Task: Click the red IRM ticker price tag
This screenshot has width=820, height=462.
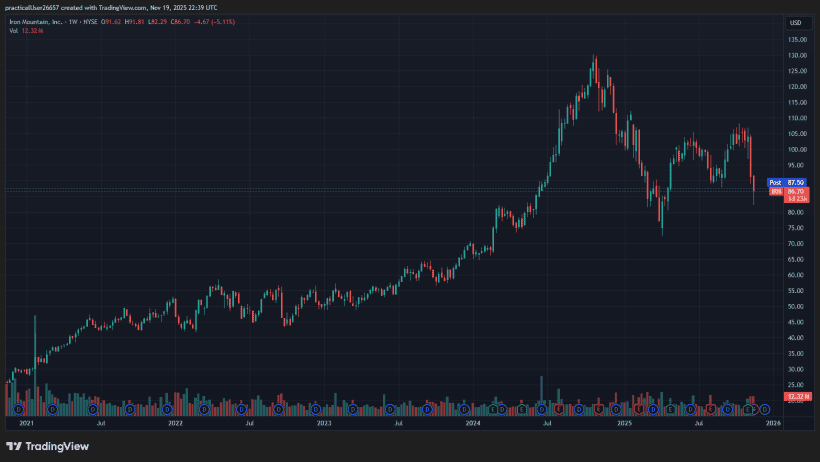Action: point(775,191)
